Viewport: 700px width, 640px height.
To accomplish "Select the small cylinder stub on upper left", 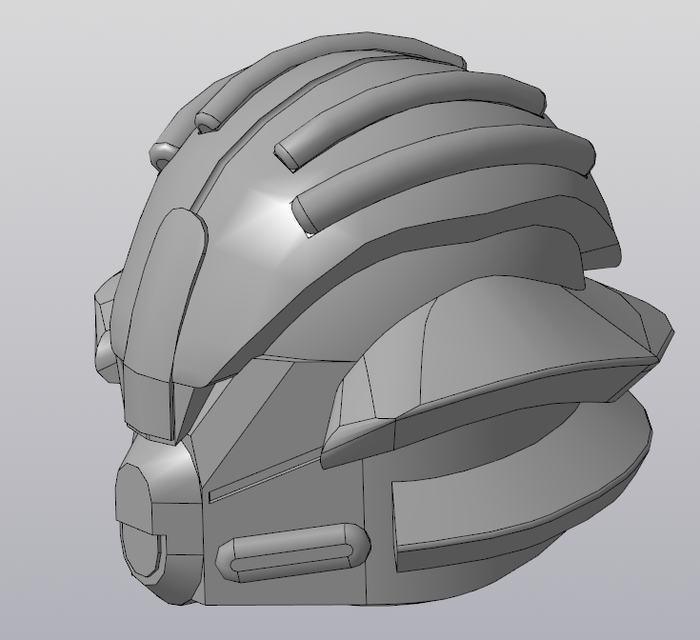I will pos(162,153).
